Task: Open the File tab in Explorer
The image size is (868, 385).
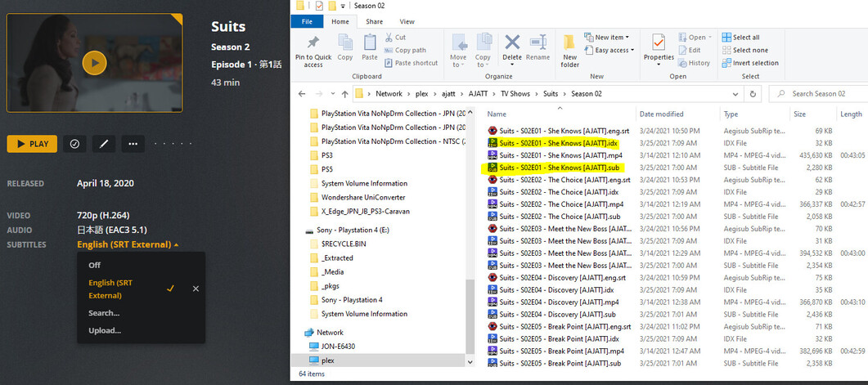Action: pyautogui.click(x=308, y=21)
